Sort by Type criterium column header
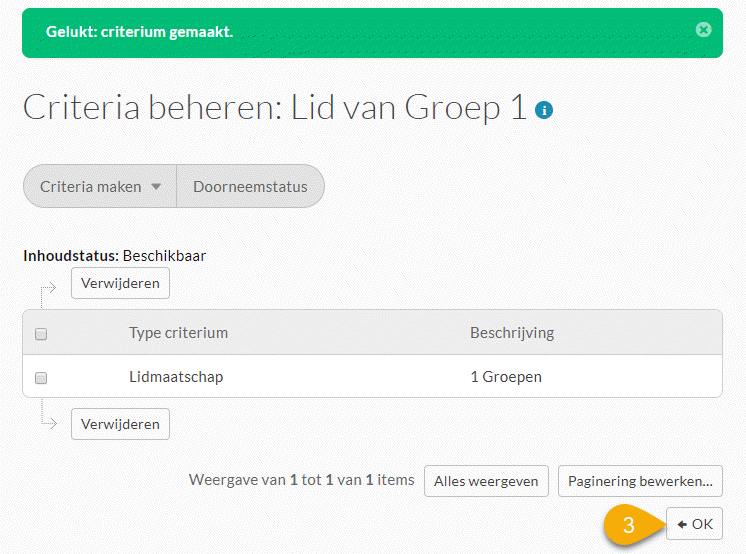 [178, 333]
